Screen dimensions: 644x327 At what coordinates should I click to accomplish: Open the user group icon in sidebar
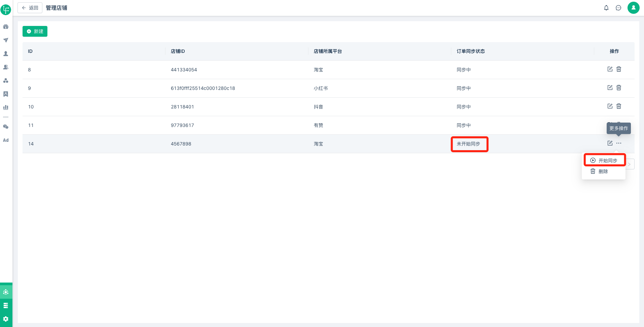[x=6, y=67]
